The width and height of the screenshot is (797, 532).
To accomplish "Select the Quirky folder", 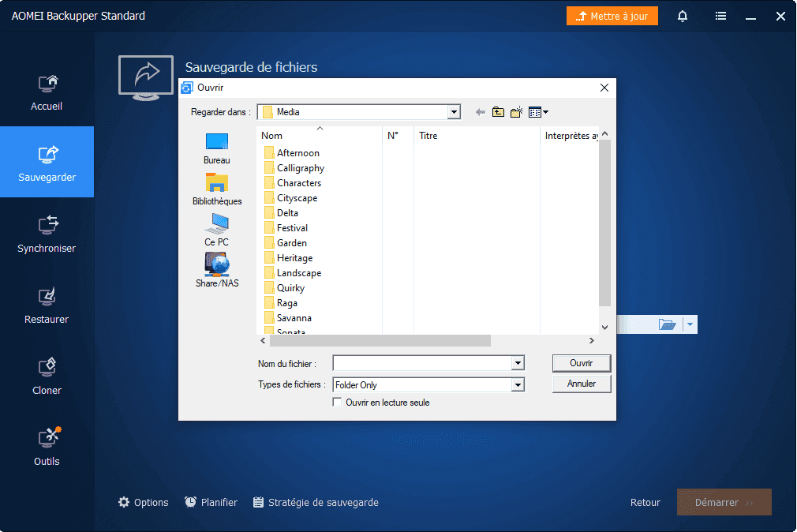I will 285,288.
